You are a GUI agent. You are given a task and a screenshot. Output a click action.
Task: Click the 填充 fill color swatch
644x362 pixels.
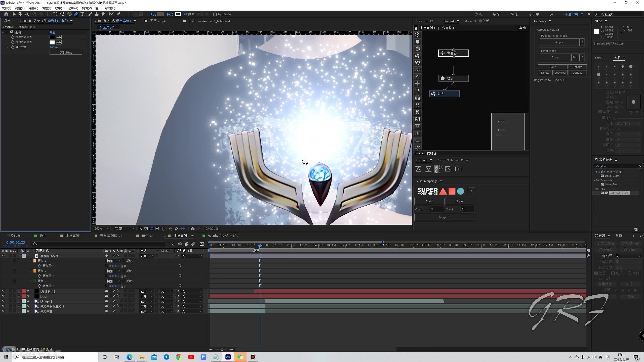tap(160, 14)
